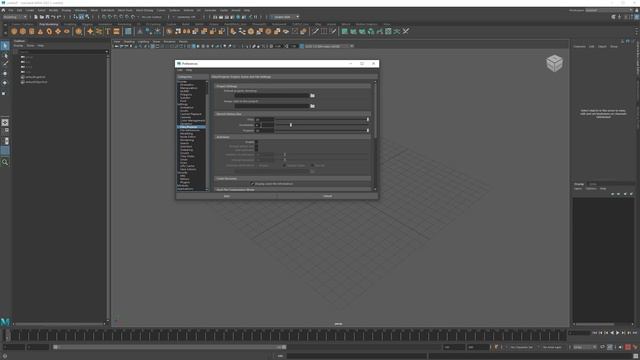Create a polygon sphere from the shelf
Viewport: 640px width, 360px height.
point(14,31)
